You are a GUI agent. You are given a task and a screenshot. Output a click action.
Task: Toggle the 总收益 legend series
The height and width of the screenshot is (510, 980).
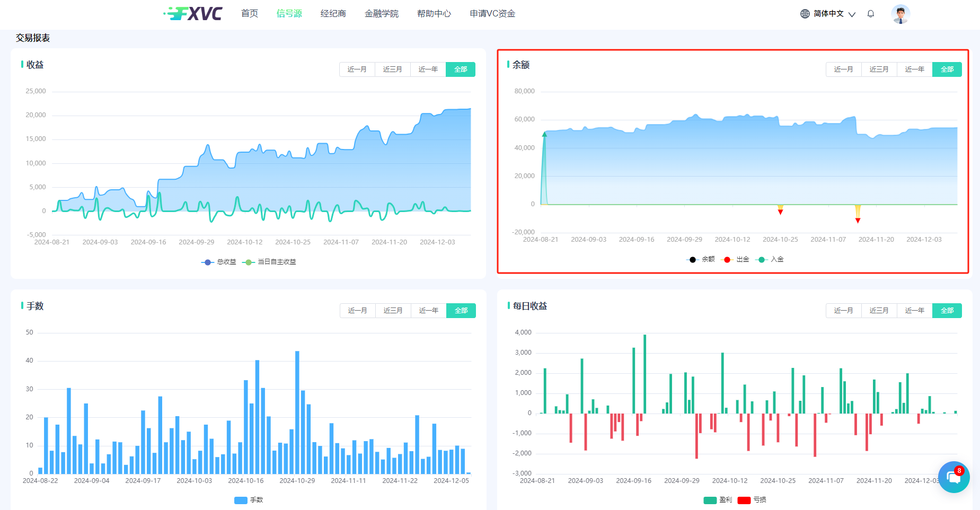tap(219, 262)
